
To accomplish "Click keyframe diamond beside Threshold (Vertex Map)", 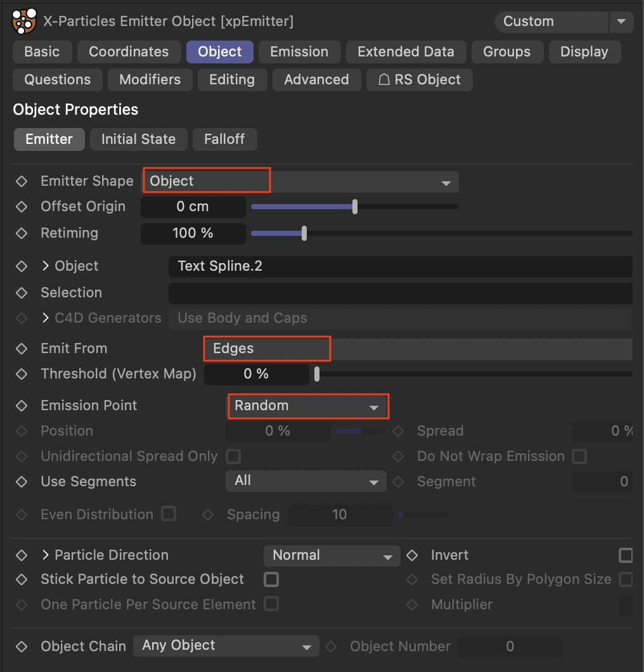I will coord(22,374).
